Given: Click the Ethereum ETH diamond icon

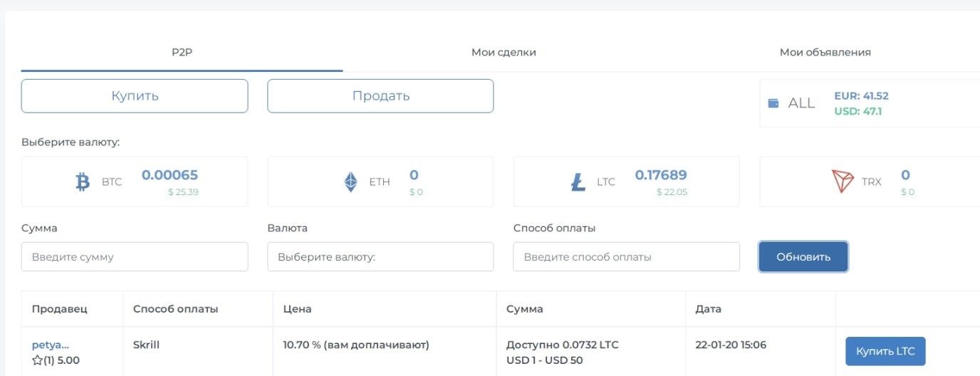Looking at the screenshot, I should (350, 182).
